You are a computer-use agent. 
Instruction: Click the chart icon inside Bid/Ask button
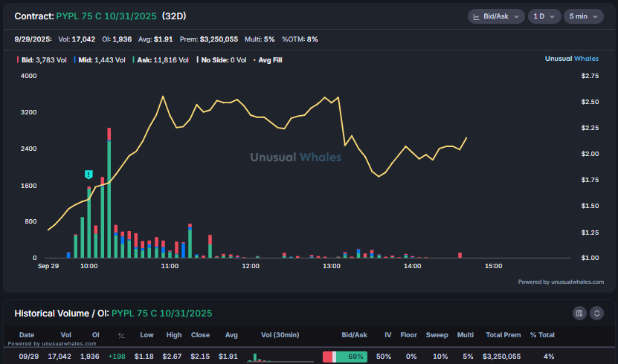[x=476, y=16]
